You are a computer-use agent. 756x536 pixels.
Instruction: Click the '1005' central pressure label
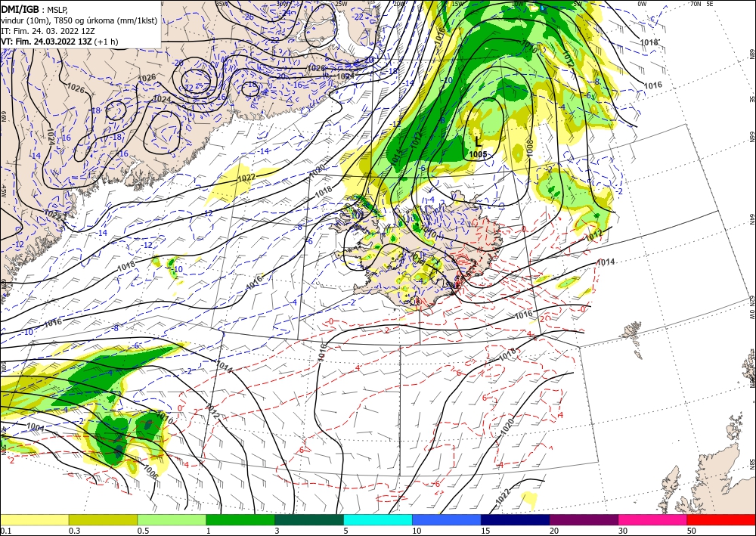479,154
